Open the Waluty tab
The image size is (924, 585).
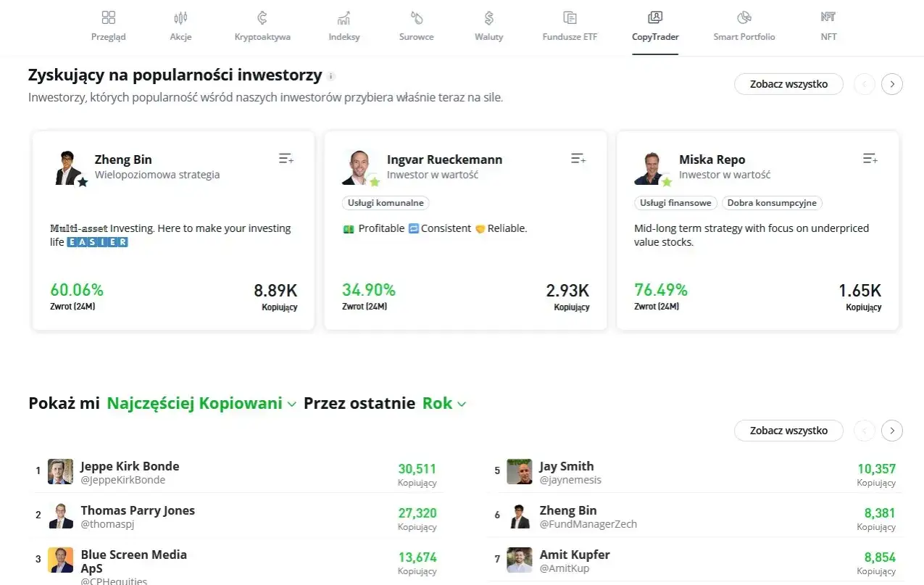pos(488,27)
